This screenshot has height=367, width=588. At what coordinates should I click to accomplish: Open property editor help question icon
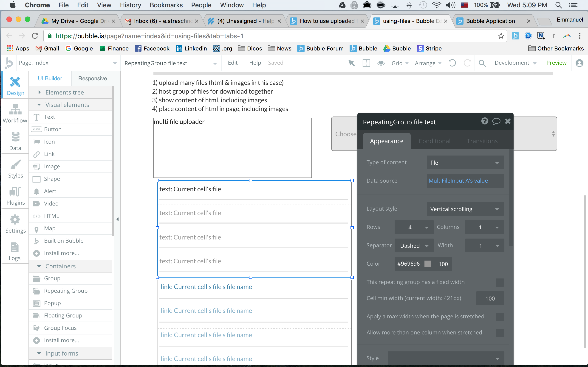[x=484, y=121]
